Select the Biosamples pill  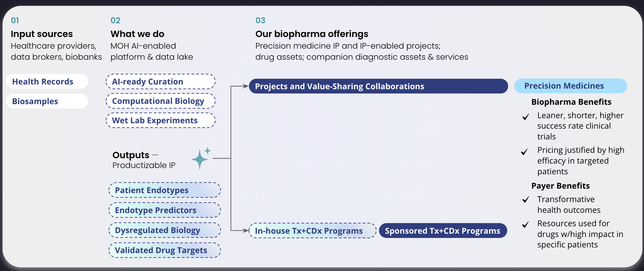point(47,101)
